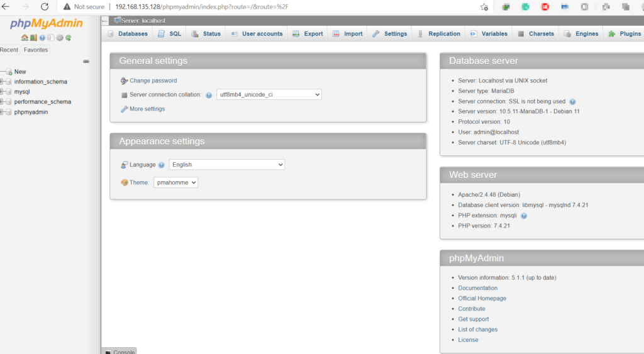Click the collation help icon
Viewport: 644px width, 354px height.
(209, 96)
